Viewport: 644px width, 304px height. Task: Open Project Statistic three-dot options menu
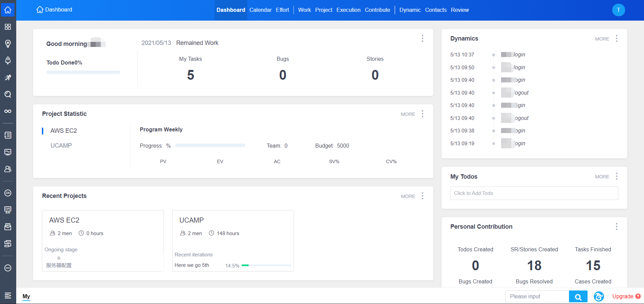[422, 114]
